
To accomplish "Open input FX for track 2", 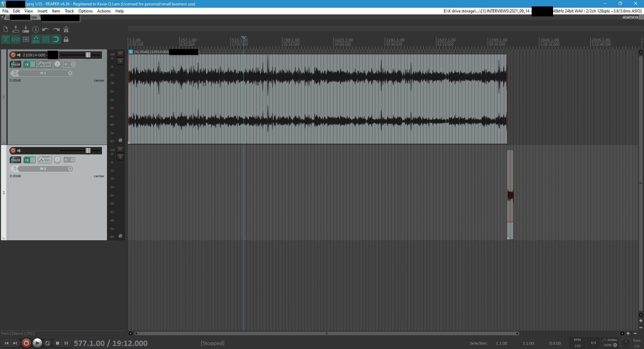I will tap(14, 169).
